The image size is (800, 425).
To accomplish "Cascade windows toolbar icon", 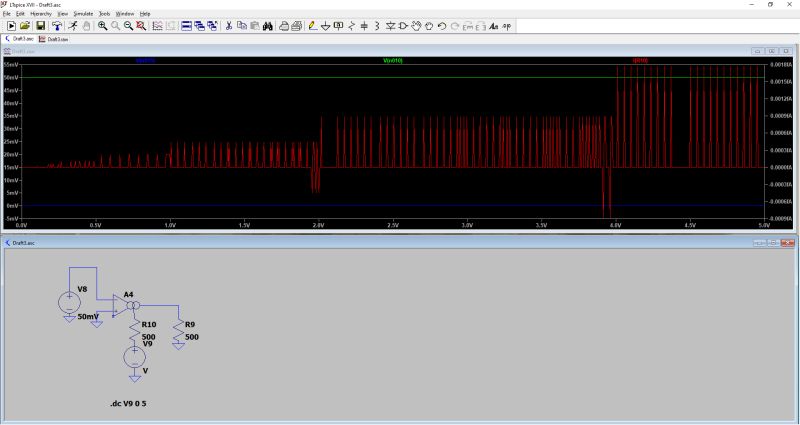I will (212, 26).
